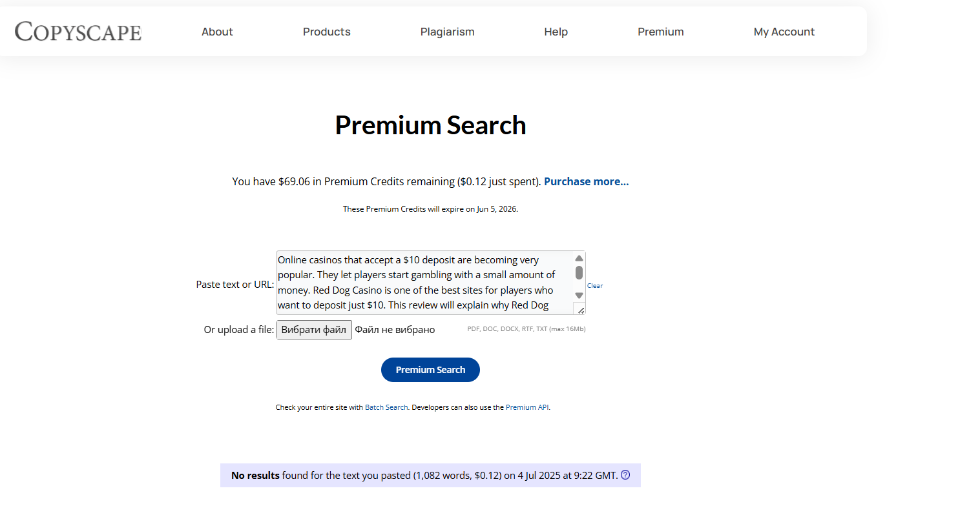Viewport: 980px width, 506px height.
Task: Clear the pasted text via Clear link
Action: [594, 285]
